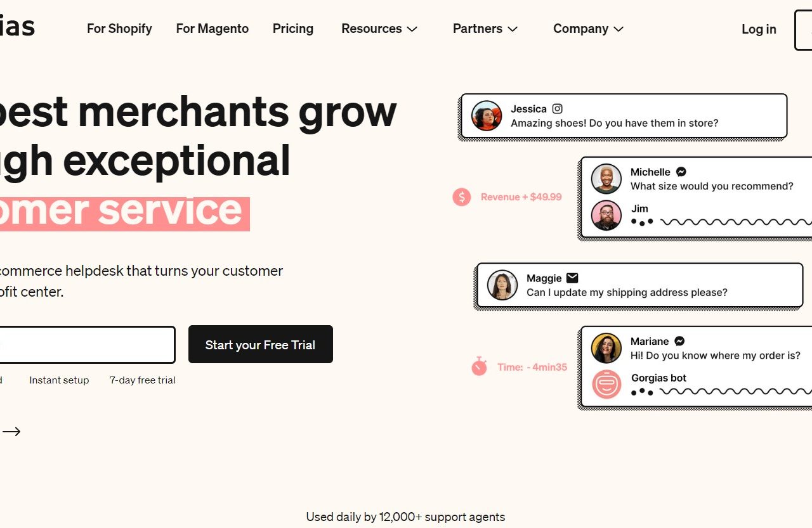This screenshot has width=812, height=528.
Task: Expand the Company dropdown menu
Action: [x=588, y=29]
